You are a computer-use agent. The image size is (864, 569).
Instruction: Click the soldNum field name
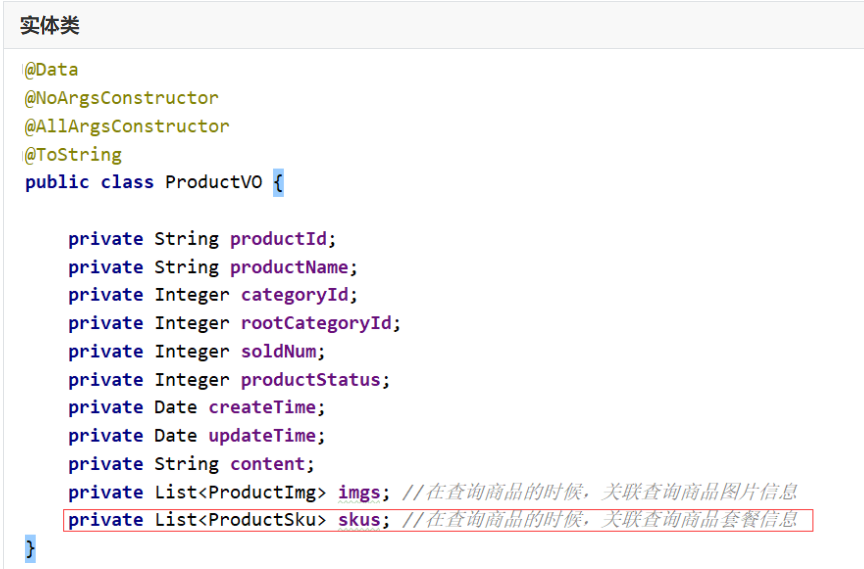pos(278,351)
